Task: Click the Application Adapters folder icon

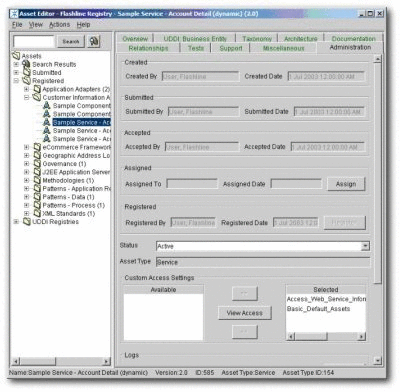Action: pyautogui.click(x=37, y=89)
